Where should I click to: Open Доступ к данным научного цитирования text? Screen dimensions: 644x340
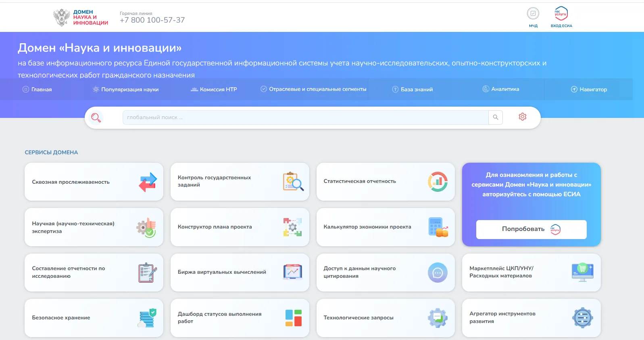[359, 272]
